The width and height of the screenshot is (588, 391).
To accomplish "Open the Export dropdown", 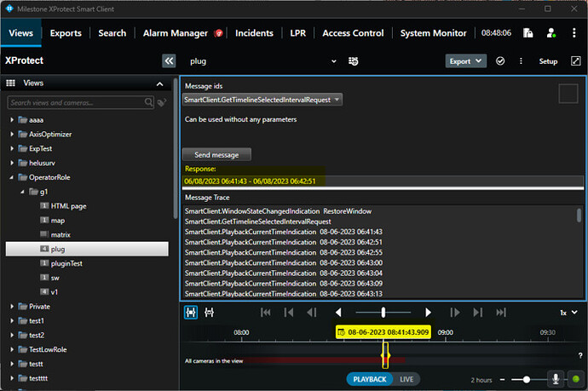I will (466, 61).
